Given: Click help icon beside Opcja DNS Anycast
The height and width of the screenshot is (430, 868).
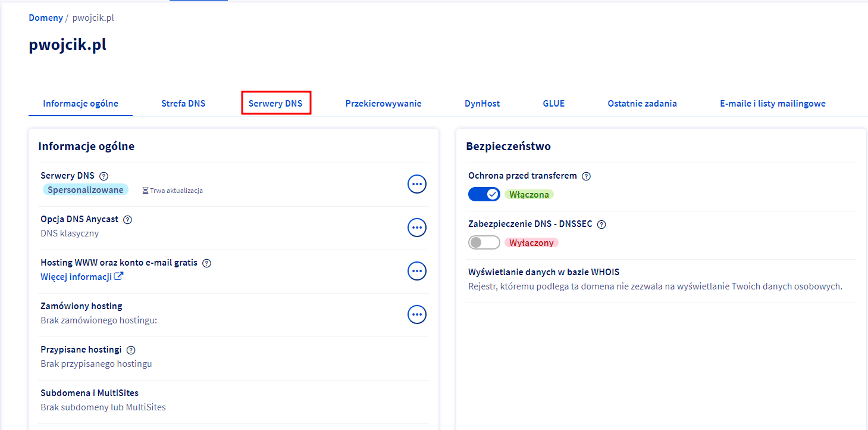Looking at the screenshot, I should (x=127, y=219).
